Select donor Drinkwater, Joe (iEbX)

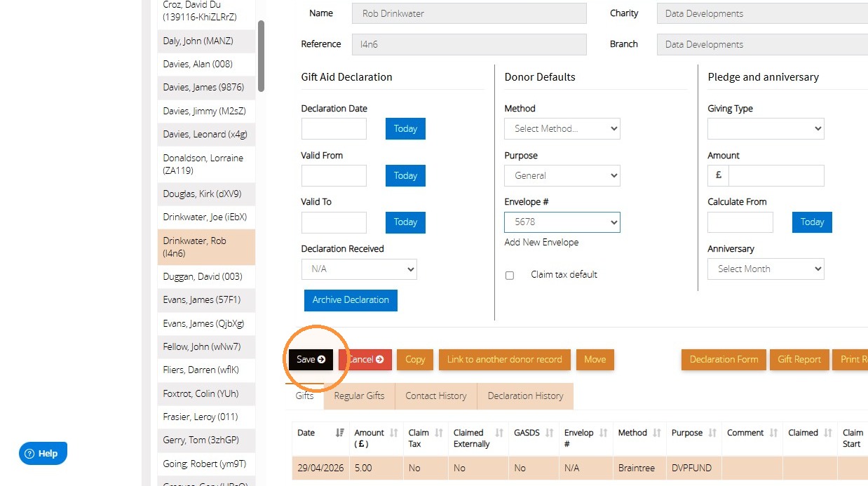(x=206, y=217)
